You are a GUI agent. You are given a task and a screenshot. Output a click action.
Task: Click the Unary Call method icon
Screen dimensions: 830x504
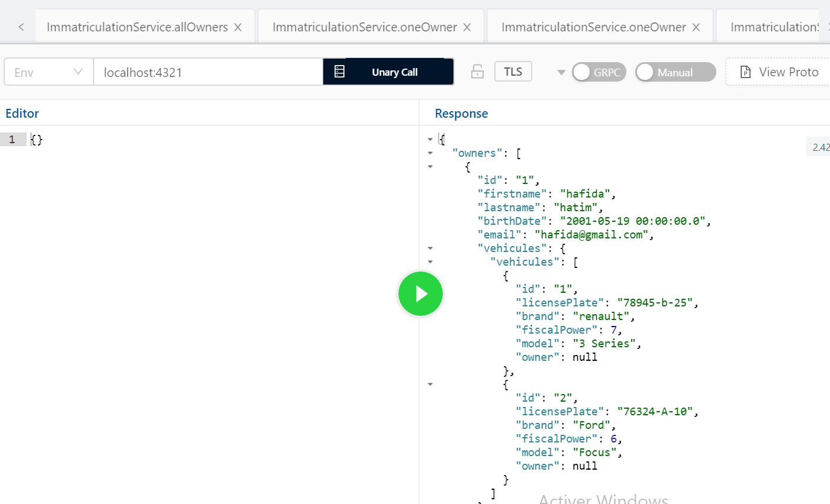(x=339, y=71)
